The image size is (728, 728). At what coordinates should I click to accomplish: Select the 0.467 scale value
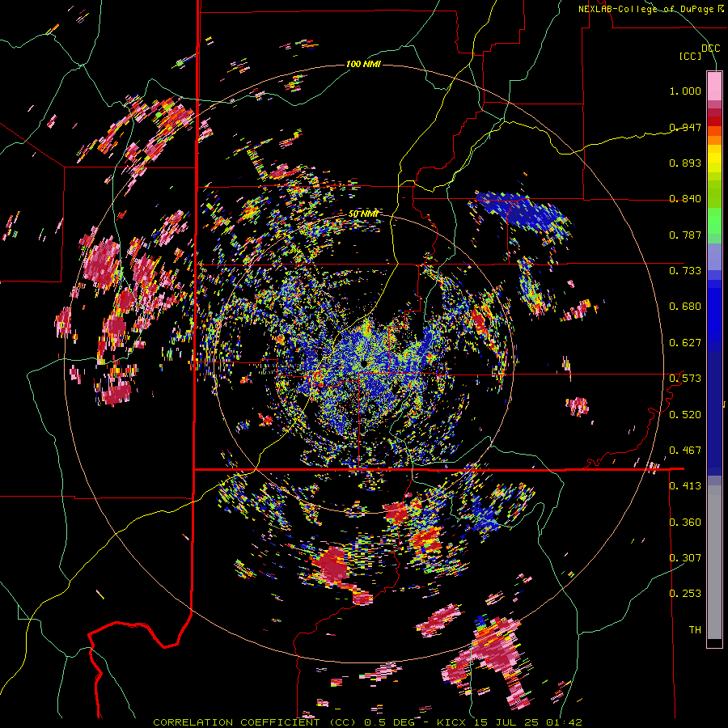pos(685,450)
